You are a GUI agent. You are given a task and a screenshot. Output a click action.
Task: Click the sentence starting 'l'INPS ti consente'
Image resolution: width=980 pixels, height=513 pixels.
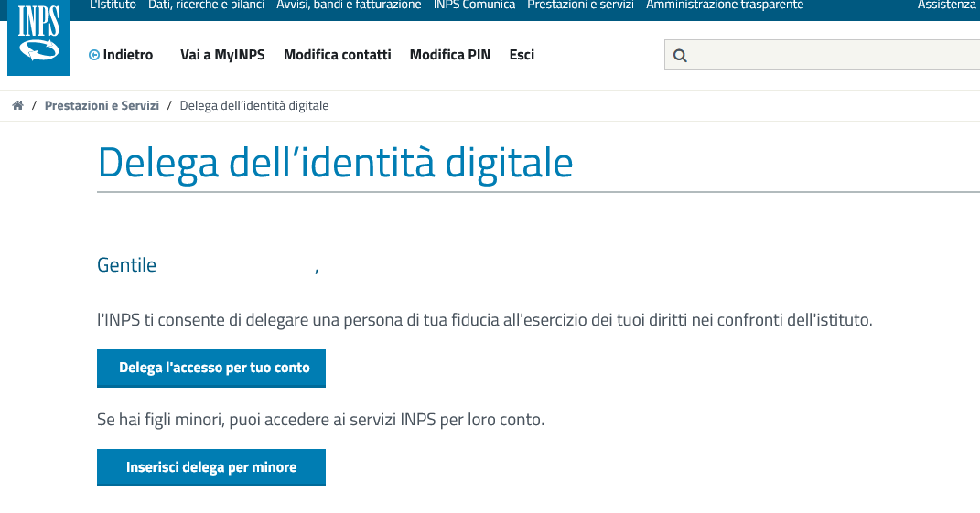(x=484, y=320)
